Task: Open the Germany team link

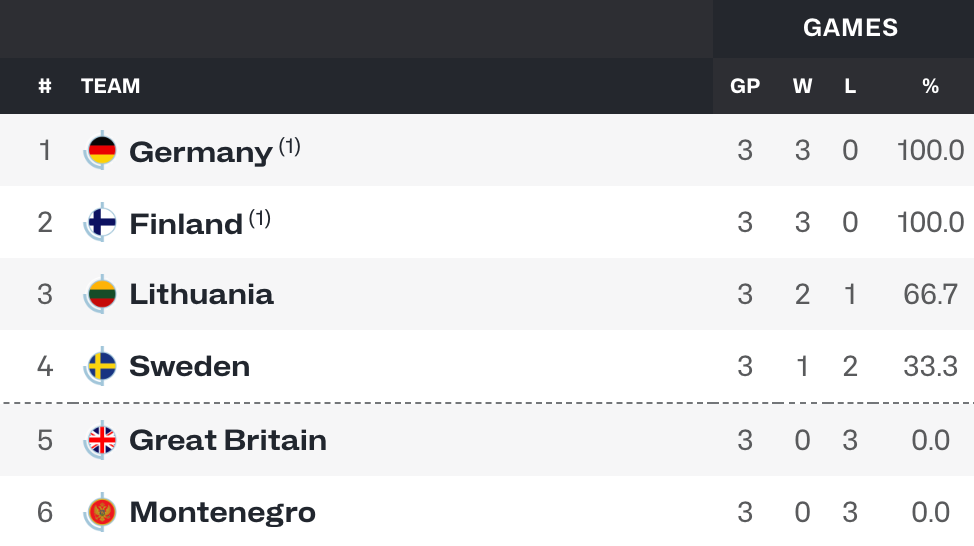Action: pyautogui.click(x=201, y=152)
